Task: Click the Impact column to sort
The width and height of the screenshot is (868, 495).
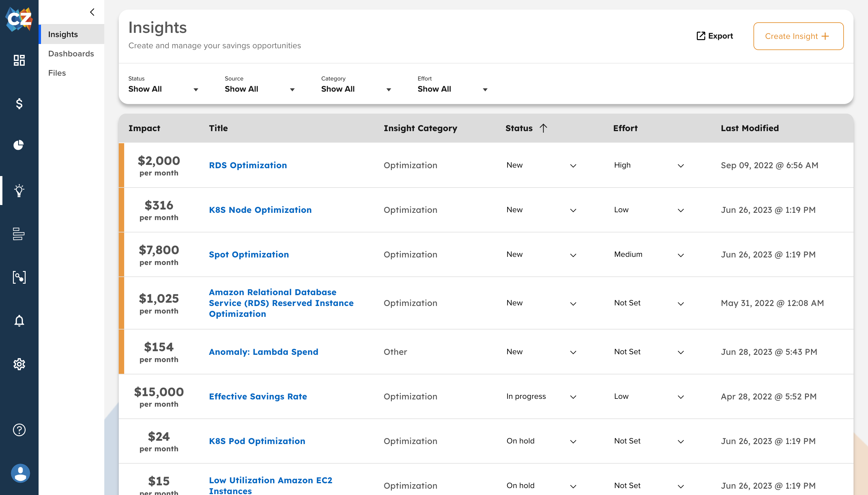Action: tap(145, 128)
